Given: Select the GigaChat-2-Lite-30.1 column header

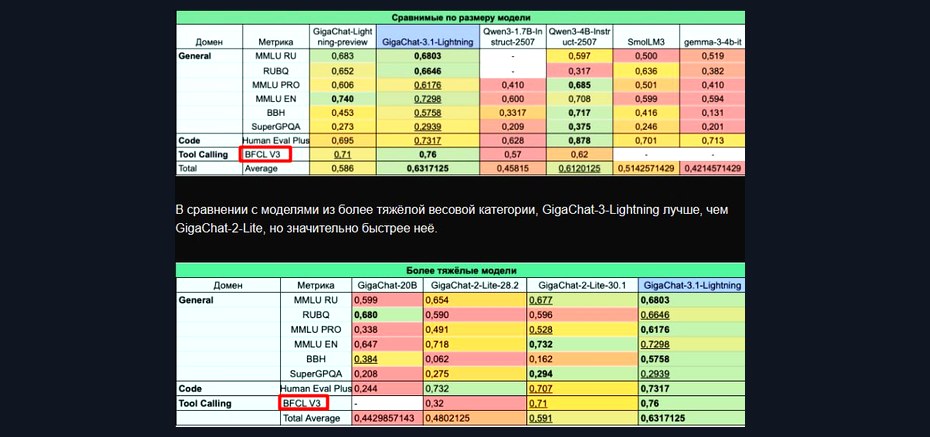Looking at the screenshot, I should (582, 285).
